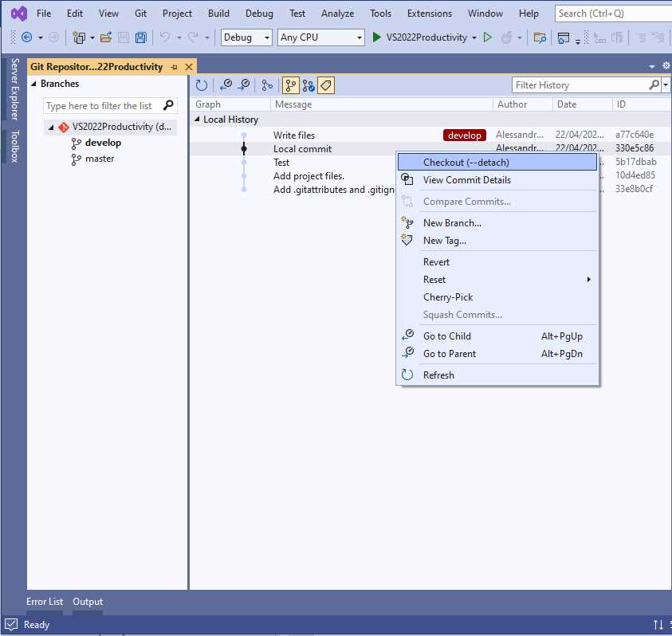Open the Analyze menu
This screenshot has height=636, width=672.
(338, 14)
